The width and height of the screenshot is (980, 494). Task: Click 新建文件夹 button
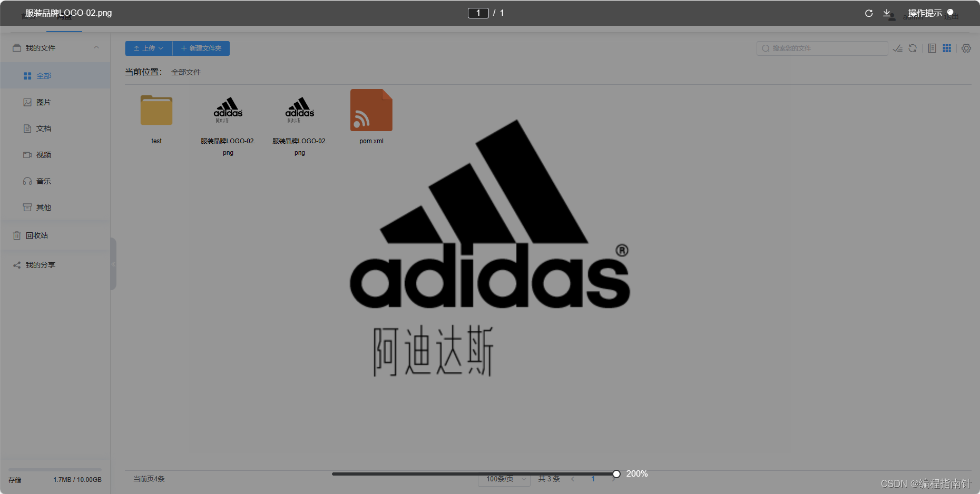coord(201,48)
